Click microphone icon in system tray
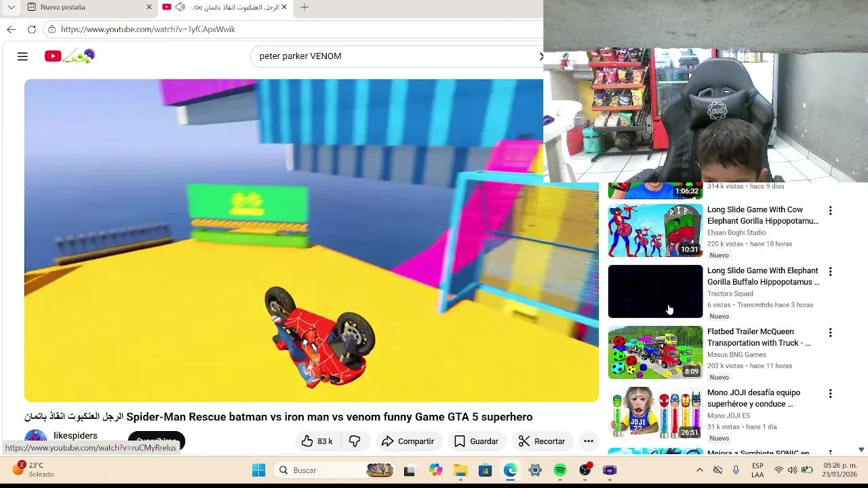Viewport: 868px width, 488px height. [736, 470]
